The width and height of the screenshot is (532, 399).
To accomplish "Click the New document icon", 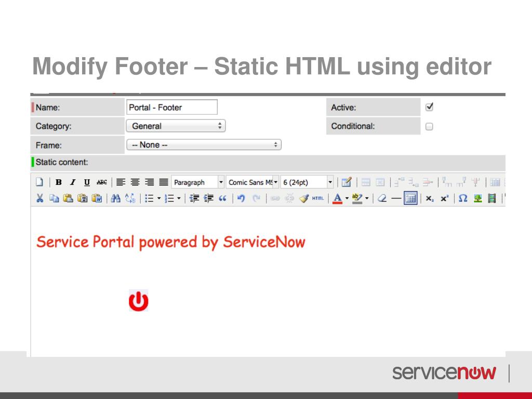I will coord(39,182).
